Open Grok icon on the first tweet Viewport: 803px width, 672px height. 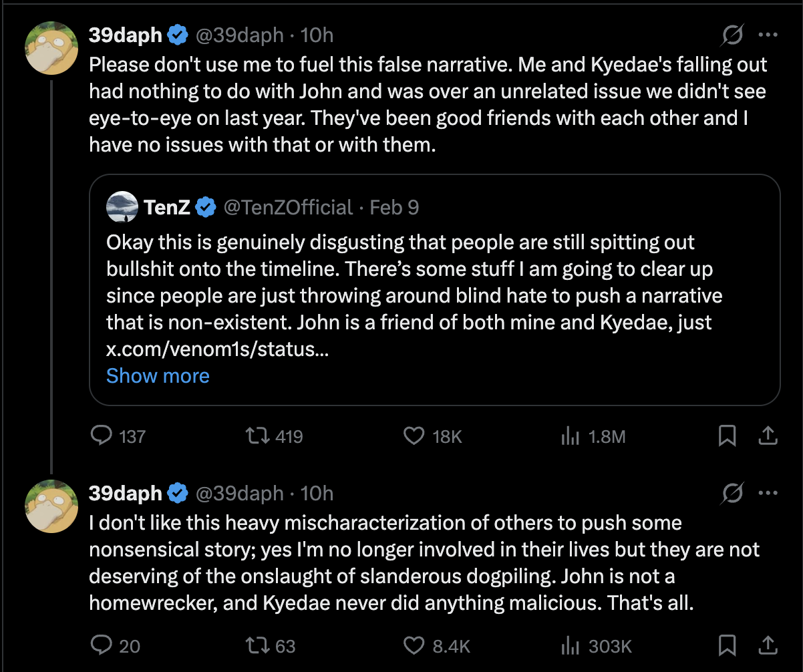(x=733, y=35)
